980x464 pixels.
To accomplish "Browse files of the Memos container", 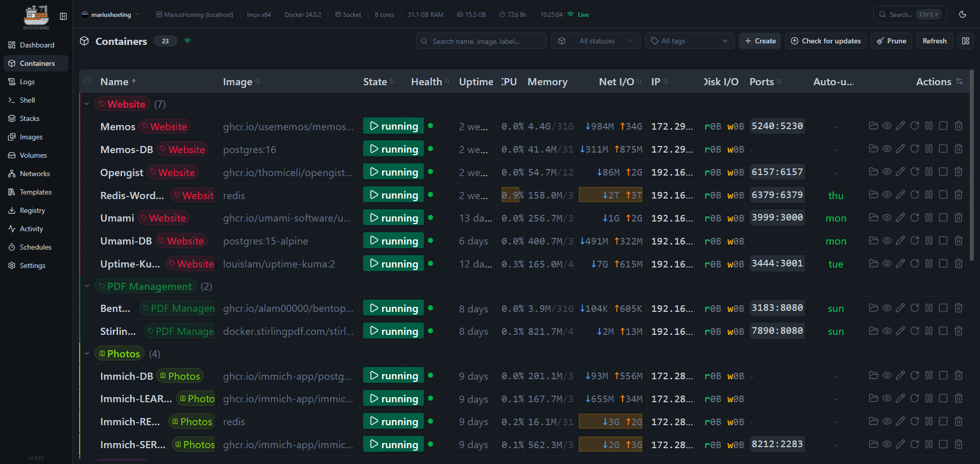I will coord(873,126).
